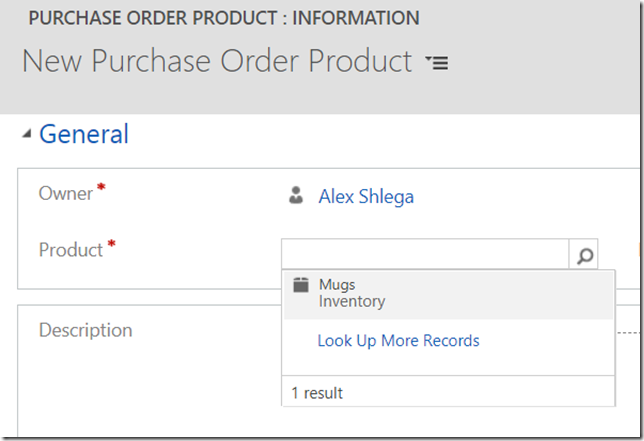Click the red required asterisk beside Product
The image size is (644, 441).
point(111,244)
